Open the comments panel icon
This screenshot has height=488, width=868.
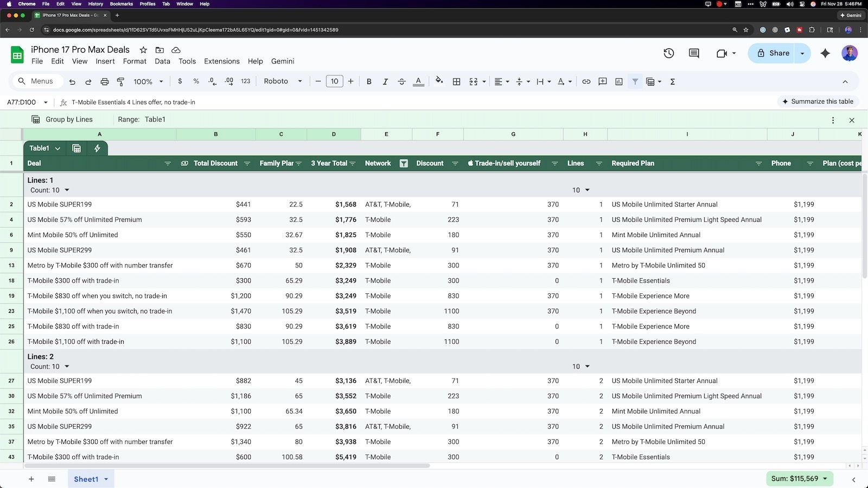click(694, 53)
